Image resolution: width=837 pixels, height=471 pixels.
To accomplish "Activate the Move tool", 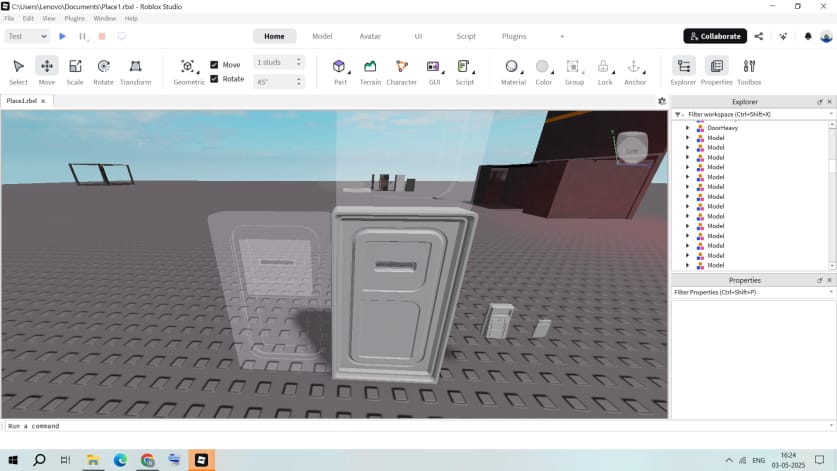I will 46,71.
